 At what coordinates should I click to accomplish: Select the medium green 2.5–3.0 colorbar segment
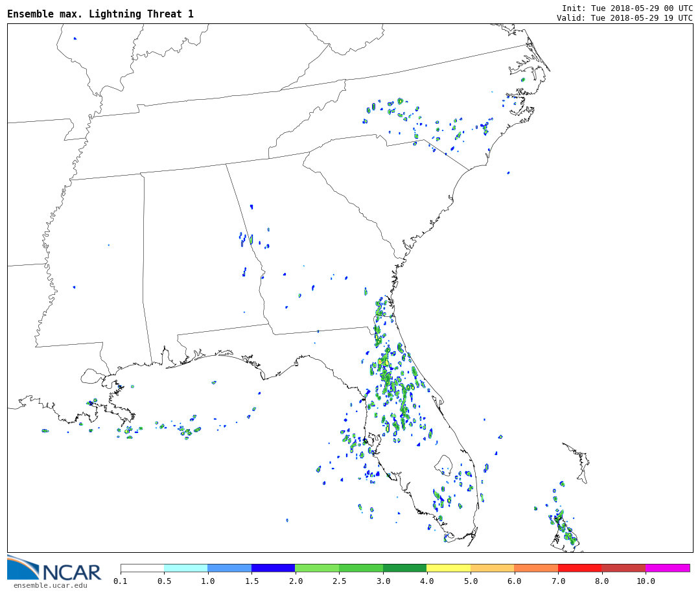[361, 568]
